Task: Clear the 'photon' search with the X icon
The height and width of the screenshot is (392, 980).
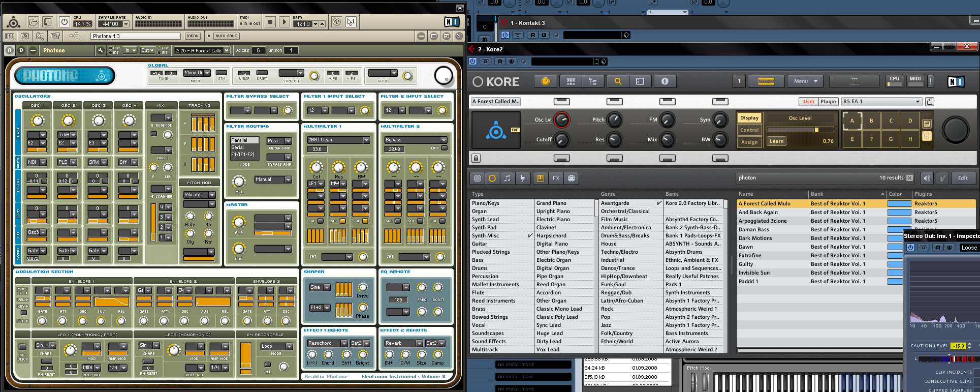Action: point(909,178)
